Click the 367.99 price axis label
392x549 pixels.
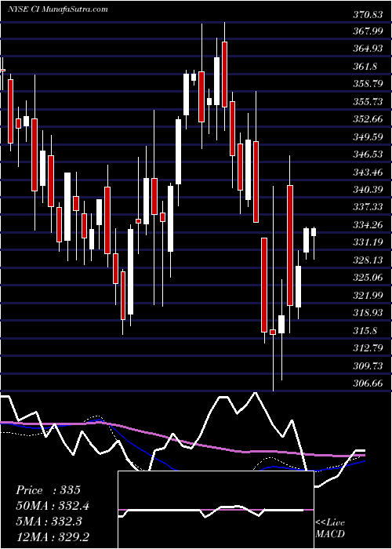[368, 31]
